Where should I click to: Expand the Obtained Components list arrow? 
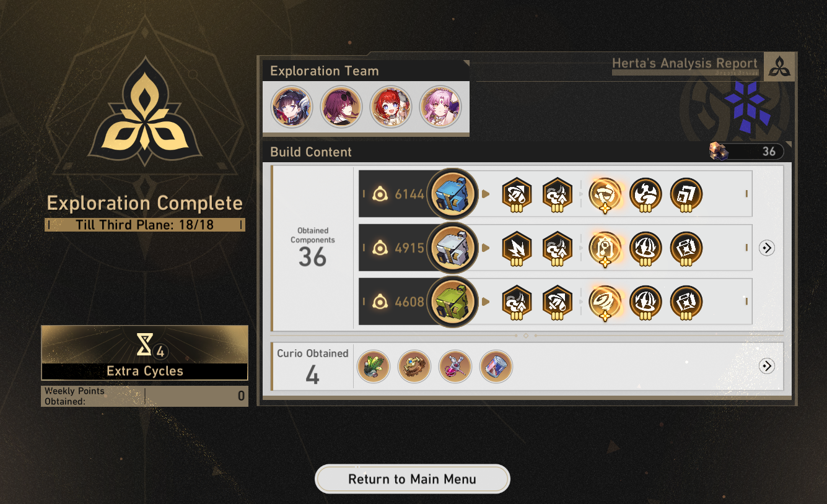click(x=767, y=248)
